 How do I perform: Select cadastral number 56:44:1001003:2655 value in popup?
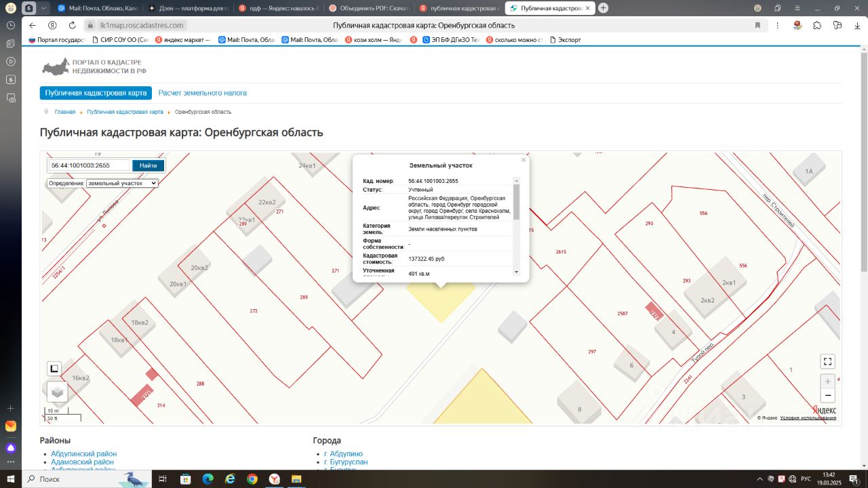point(433,181)
